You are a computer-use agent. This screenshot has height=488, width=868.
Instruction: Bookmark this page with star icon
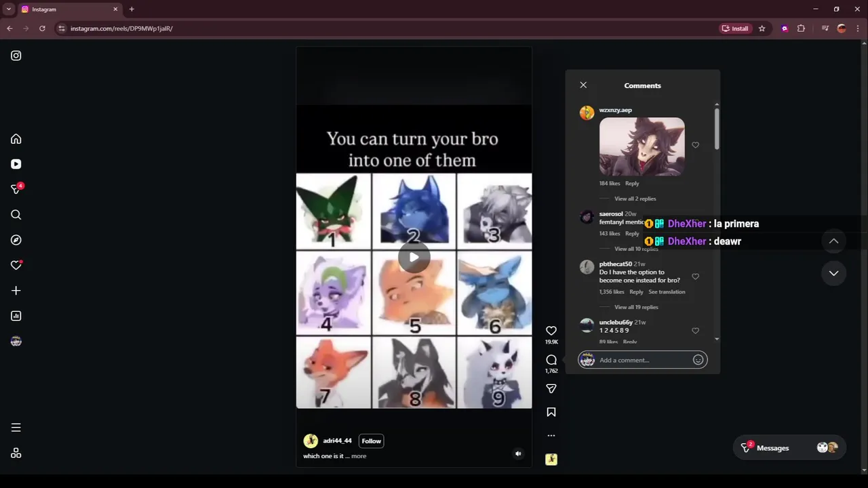click(x=762, y=28)
